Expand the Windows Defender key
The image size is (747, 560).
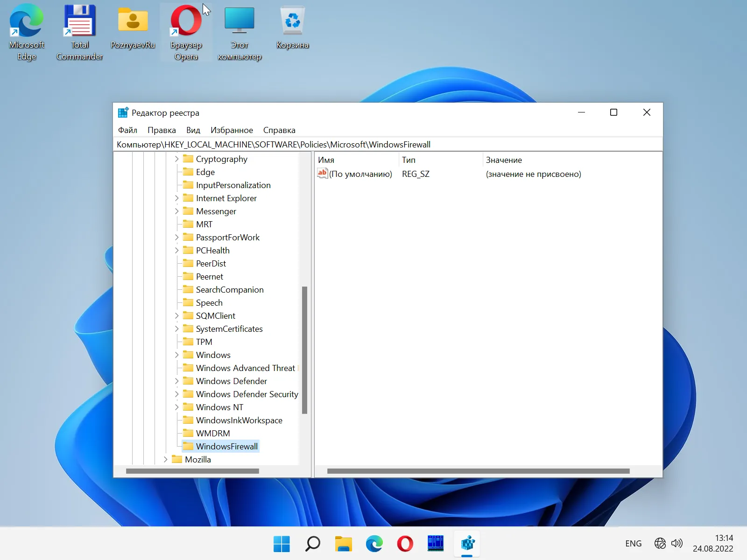(176, 381)
